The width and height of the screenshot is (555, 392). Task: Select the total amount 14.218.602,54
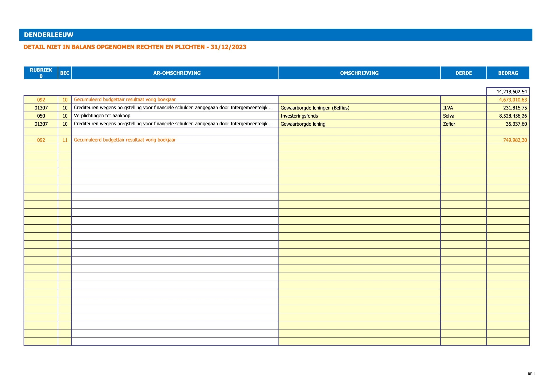pos(508,92)
